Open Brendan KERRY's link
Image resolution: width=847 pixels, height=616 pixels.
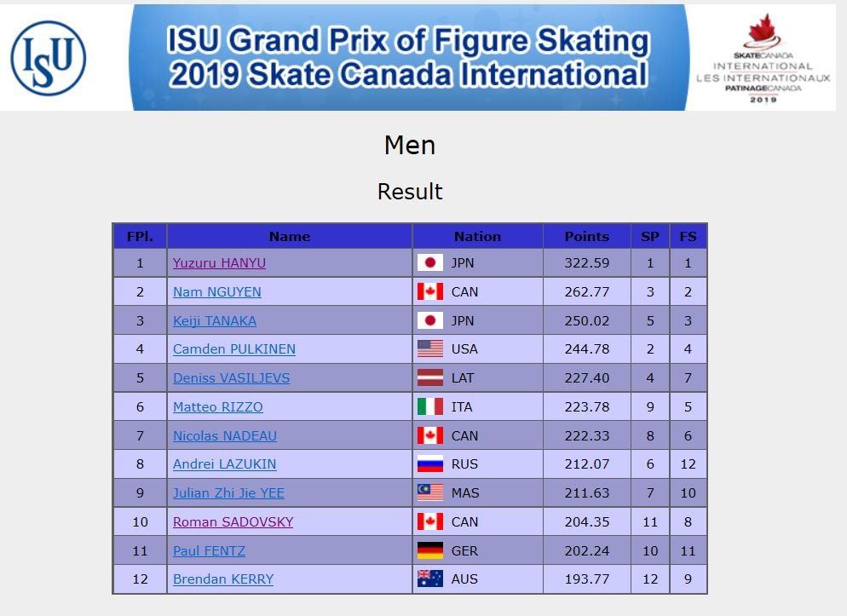pyautogui.click(x=223, y=579)
